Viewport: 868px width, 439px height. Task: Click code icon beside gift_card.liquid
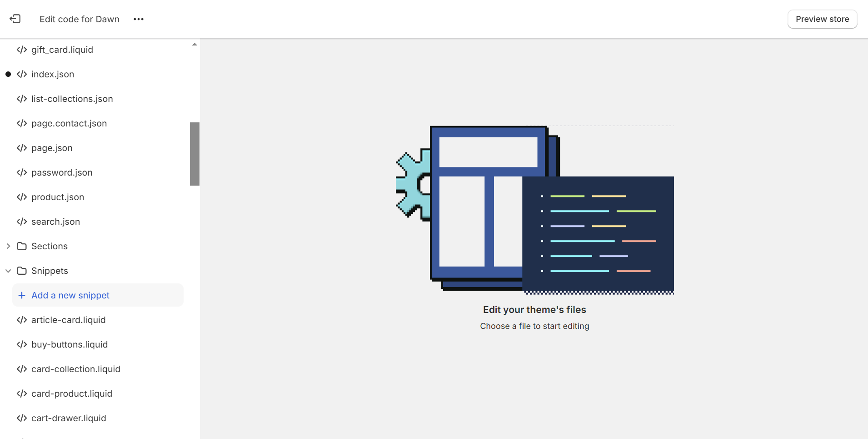22,50
